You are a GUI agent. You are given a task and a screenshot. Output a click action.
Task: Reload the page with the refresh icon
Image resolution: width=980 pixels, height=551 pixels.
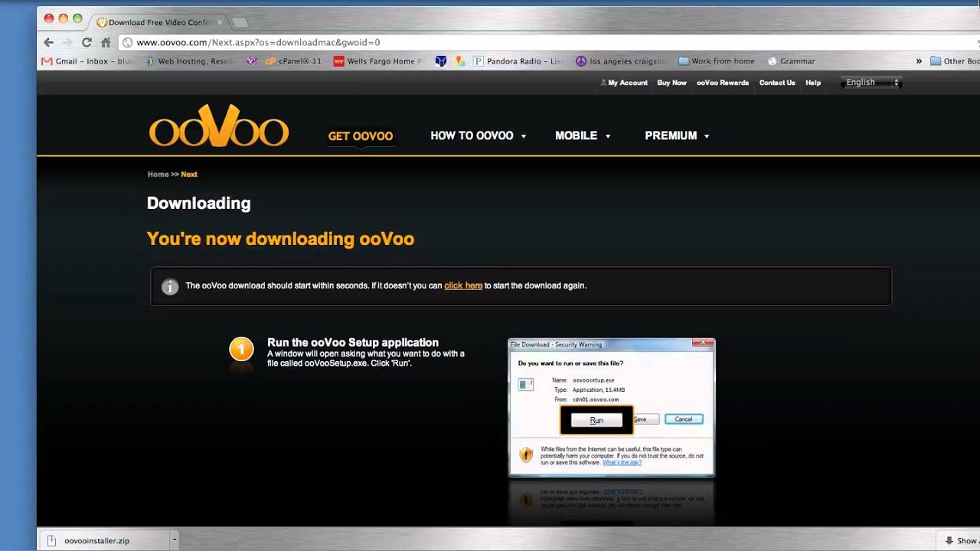(87, 42)
